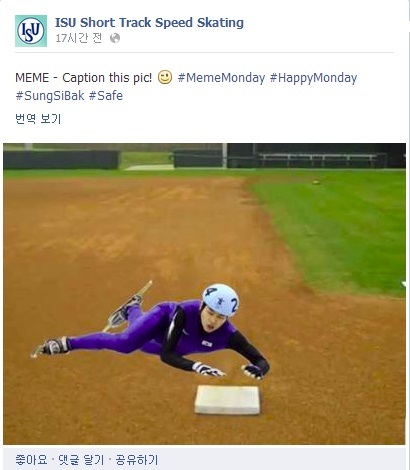Click 번역 보기 to see translation
Screen dimensions: 410x470
point(38,119)
